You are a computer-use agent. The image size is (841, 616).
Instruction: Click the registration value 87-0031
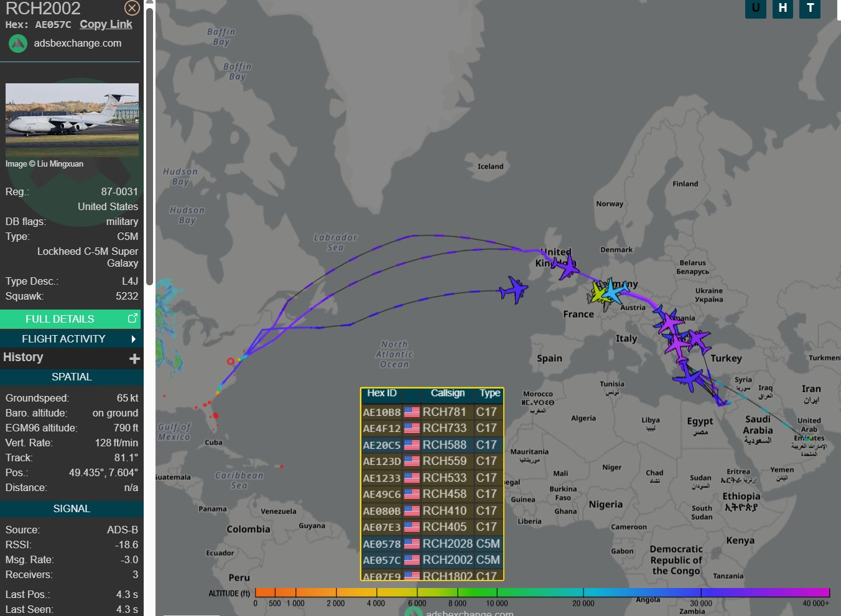pyautogui.click(x=119, y=192)
